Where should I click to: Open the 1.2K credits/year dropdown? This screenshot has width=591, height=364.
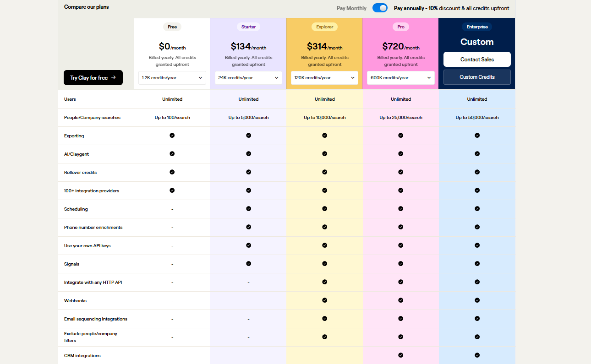point(172,78)
